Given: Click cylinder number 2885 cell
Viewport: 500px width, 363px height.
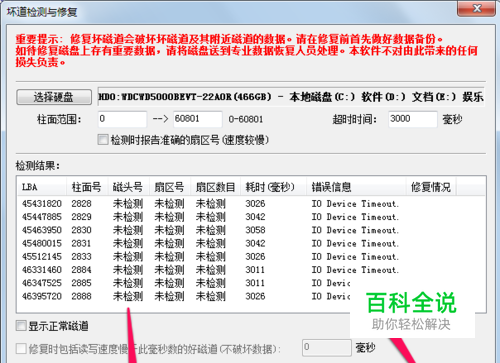Looking at the screenshot, I should (81, 283).
